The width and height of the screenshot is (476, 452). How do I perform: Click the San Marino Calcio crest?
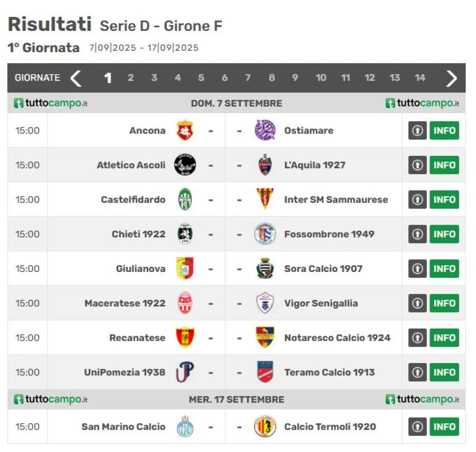[x=185, y=426]
